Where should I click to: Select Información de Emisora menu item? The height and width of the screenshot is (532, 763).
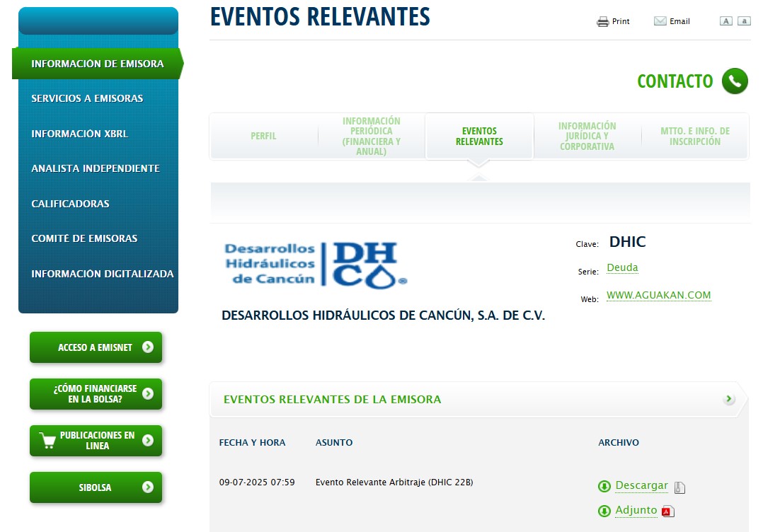point(98,64)
